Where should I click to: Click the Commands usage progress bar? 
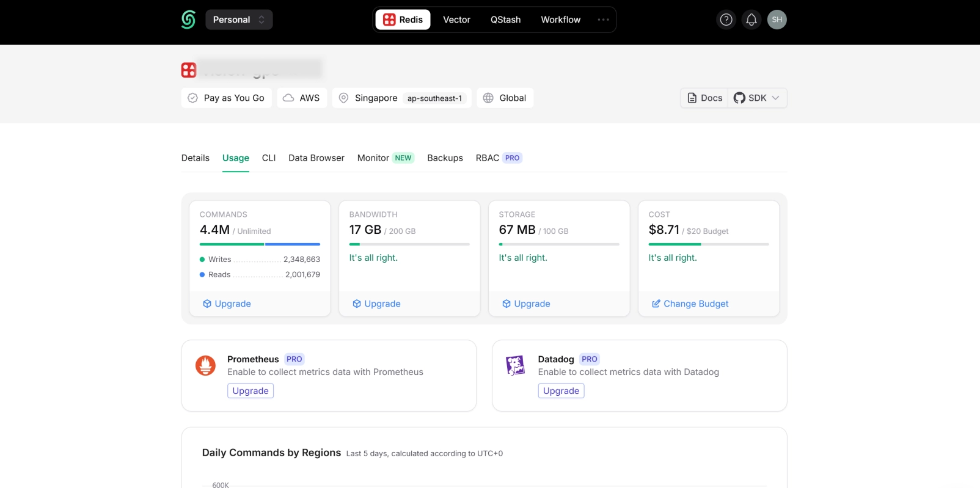tap(260, 244)
